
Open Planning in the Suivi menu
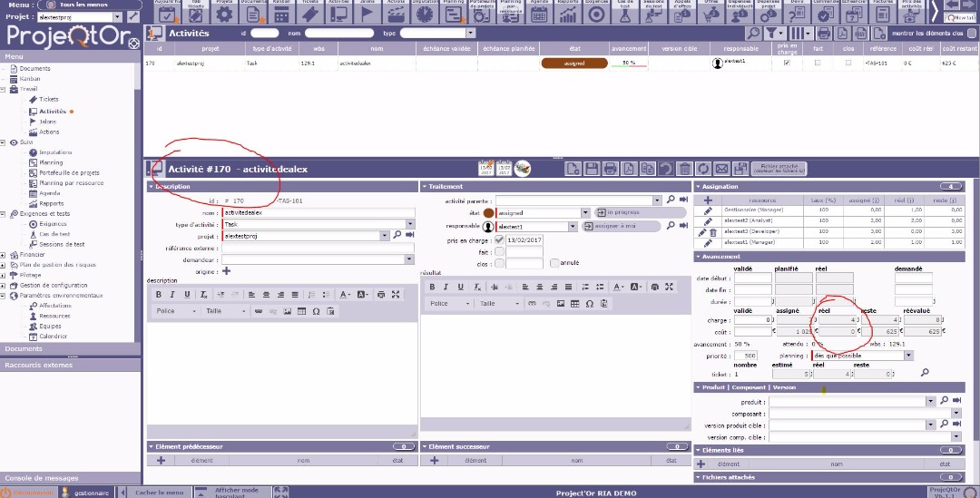pyautogui.click(x=51, y=162)
